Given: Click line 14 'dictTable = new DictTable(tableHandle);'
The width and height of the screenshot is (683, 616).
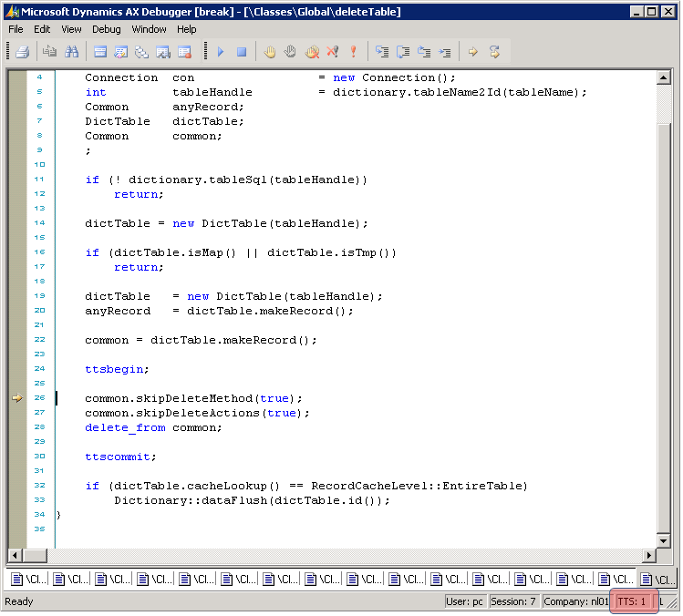Looking at the screenshot, I should tap(226, 223).
